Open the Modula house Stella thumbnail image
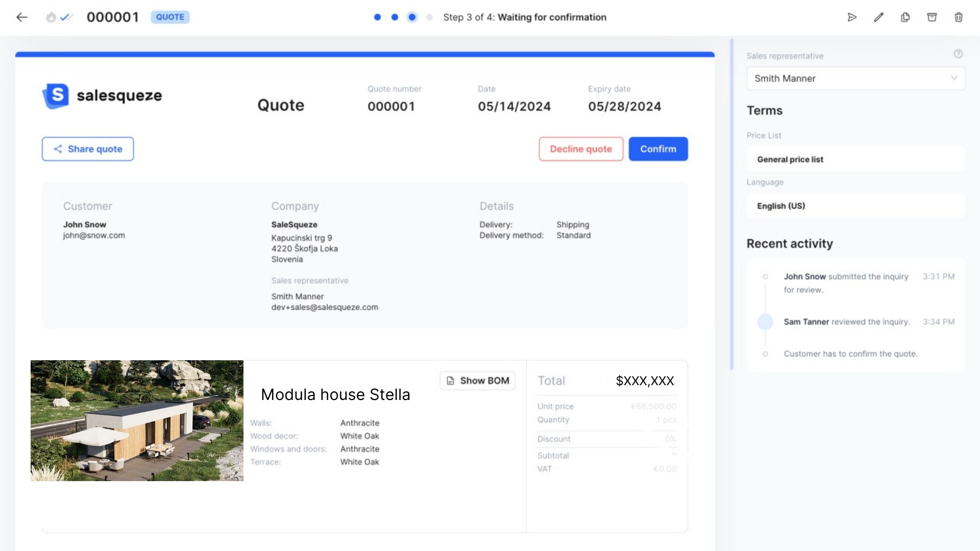The image size is (980, 551). click(x=137, y=420)
